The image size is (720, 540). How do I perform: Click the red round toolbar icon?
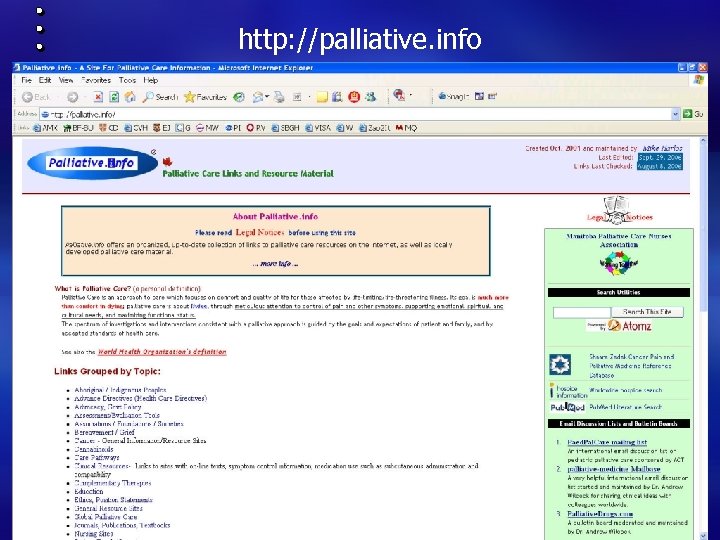click(354, 97)
